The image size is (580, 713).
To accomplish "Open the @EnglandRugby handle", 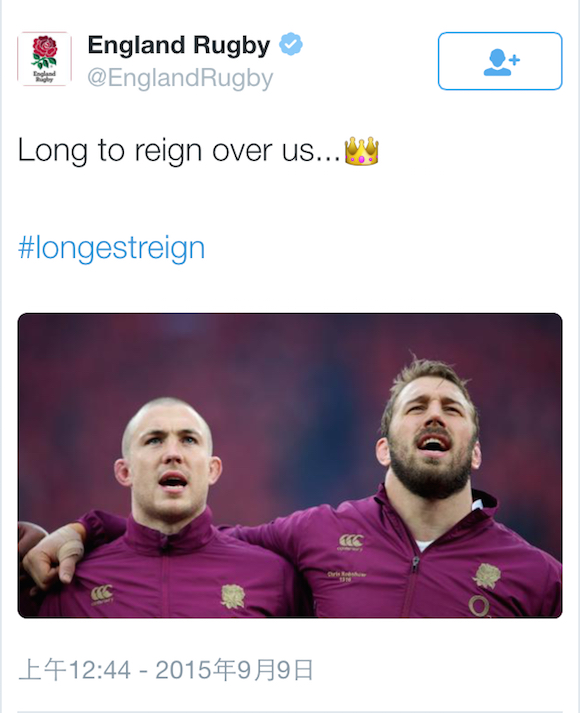I will 180,78.
